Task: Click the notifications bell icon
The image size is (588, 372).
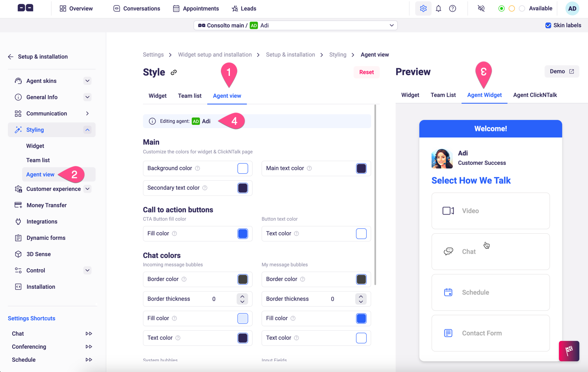Action: coord(438,8)
